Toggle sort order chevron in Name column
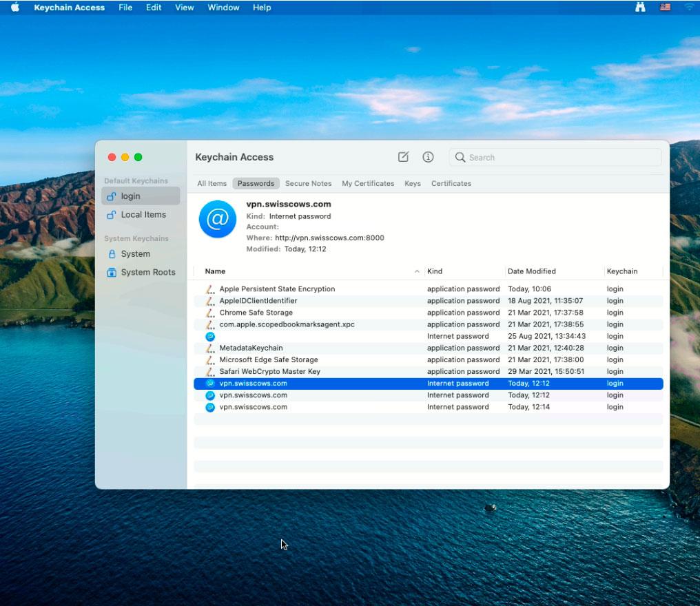The width and height of the screenshot is (700, 606). tap(417, 271)
